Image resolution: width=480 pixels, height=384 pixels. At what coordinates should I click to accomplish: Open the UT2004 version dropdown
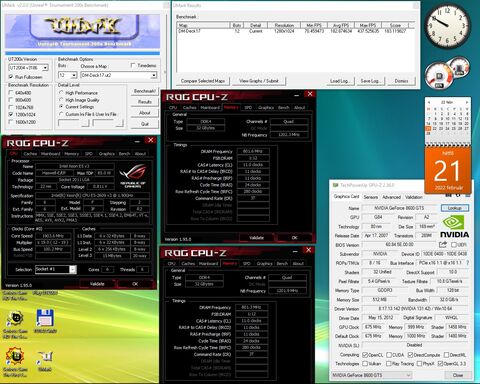(x=28, y=68)
